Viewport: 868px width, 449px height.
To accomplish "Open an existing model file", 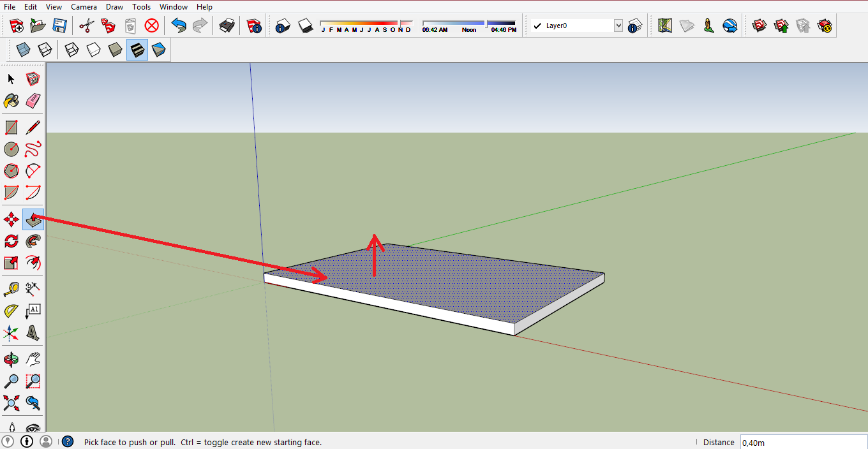I will tap(38, 26).
